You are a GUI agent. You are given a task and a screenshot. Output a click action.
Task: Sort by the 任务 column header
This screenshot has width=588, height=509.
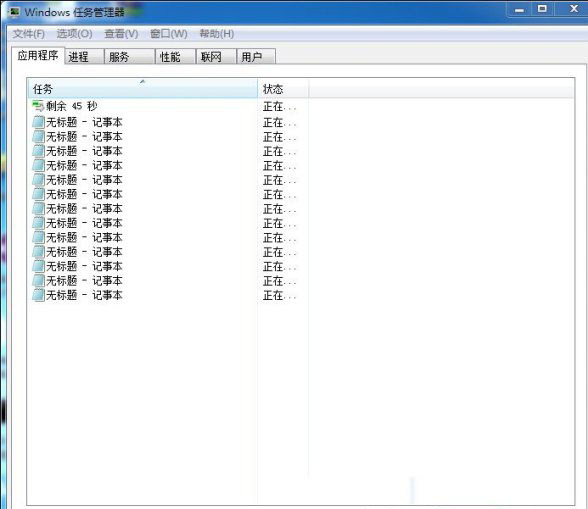142,89
